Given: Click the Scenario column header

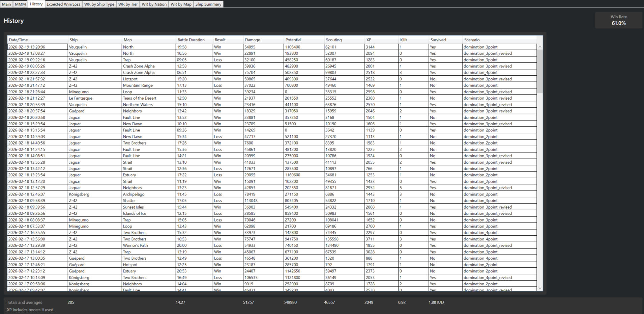Looking at the screenshot, I should tap(499, 40).
